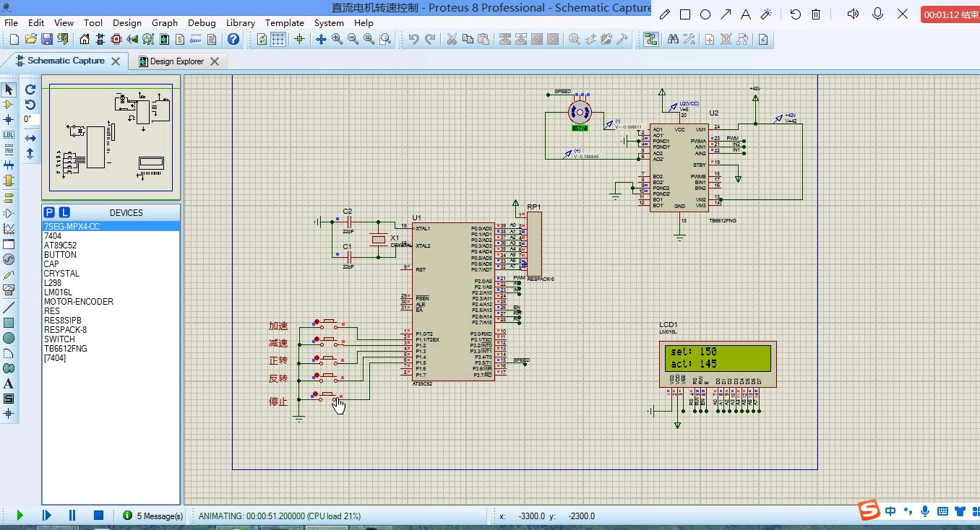Image resolution: width=980 pixels, height=530 pixels.
Task: Click the binoculars search icon
Action: click(673, 39)
